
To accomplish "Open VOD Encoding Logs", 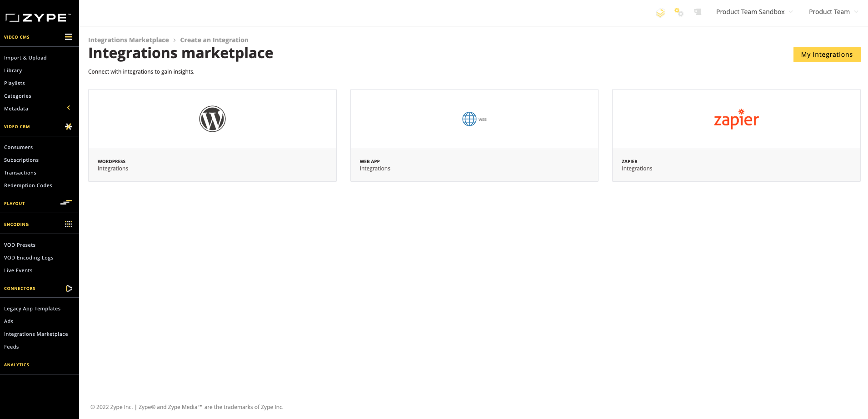I will (29, 258).
